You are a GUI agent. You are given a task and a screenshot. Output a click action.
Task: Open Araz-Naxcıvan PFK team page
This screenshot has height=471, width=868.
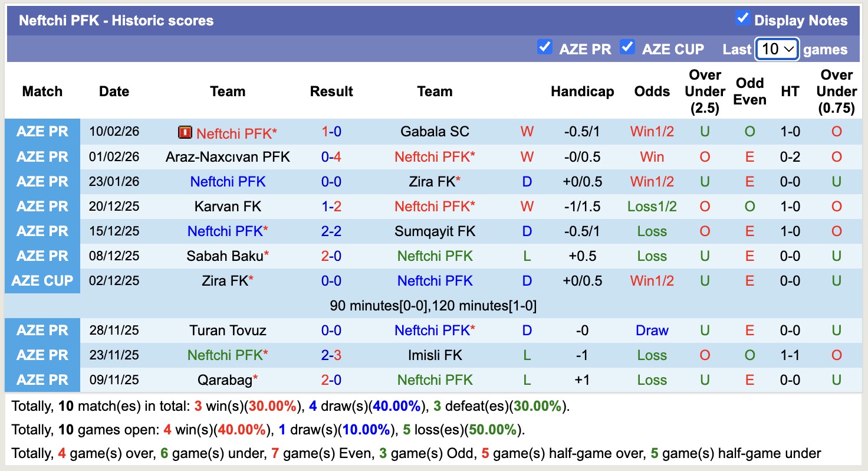[228, 157]
